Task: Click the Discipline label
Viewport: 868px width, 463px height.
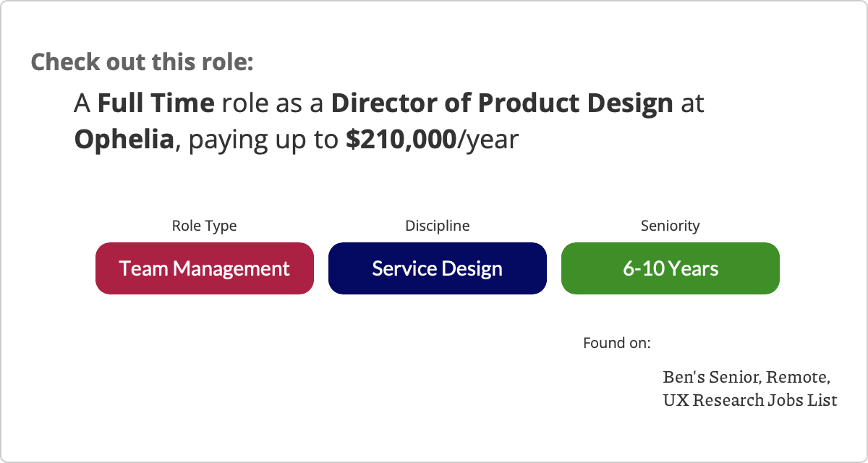Action: click(438, 226)
